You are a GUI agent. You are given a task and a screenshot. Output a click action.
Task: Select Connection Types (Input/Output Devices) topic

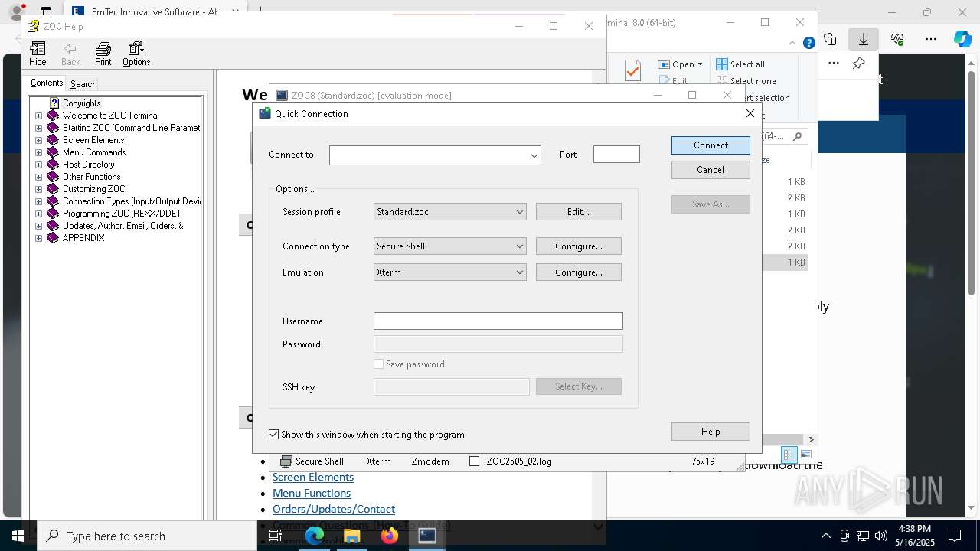[x=132, y=201]
